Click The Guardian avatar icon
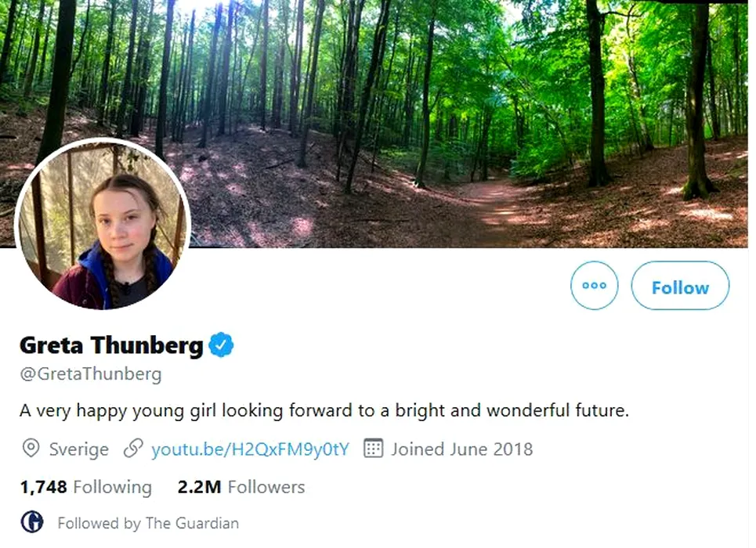Image resolution: width=756 pixels, height=548 pixels. point(32,521)
